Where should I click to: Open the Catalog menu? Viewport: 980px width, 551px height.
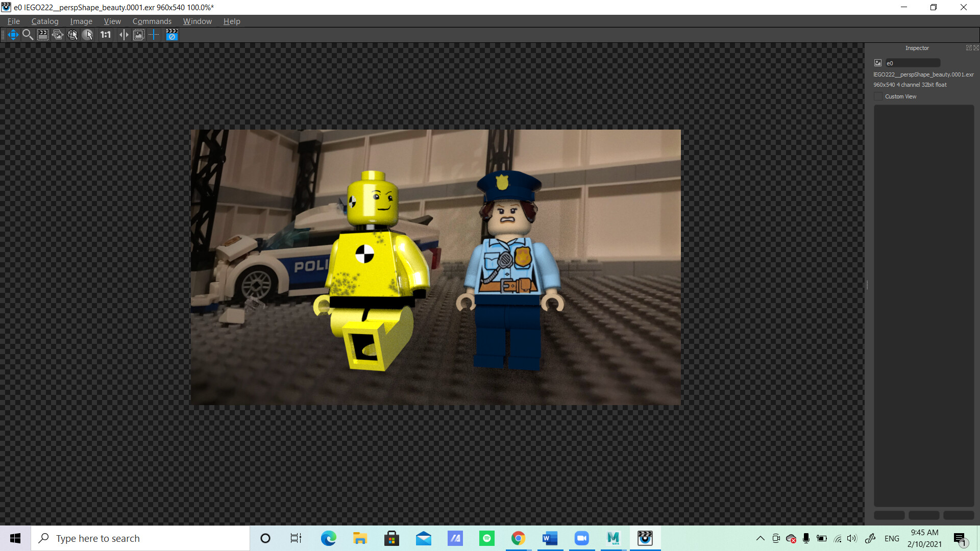click(45, 21)
